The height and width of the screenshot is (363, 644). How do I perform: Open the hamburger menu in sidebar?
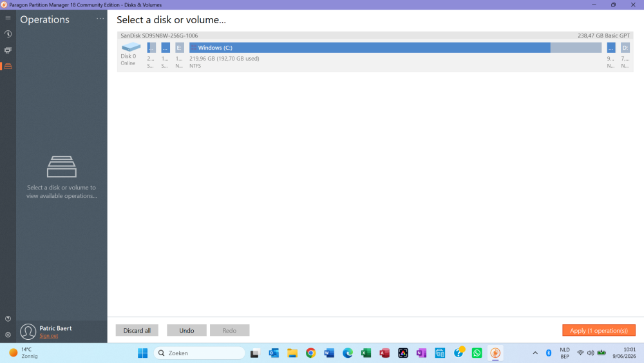(x=8, y=18)
